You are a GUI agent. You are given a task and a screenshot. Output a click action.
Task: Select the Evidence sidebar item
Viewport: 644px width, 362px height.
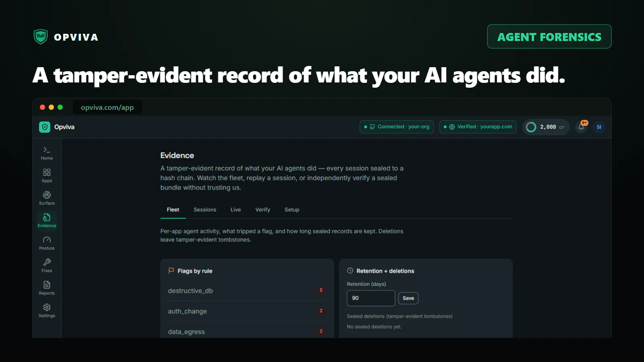[x=47, y=221]
